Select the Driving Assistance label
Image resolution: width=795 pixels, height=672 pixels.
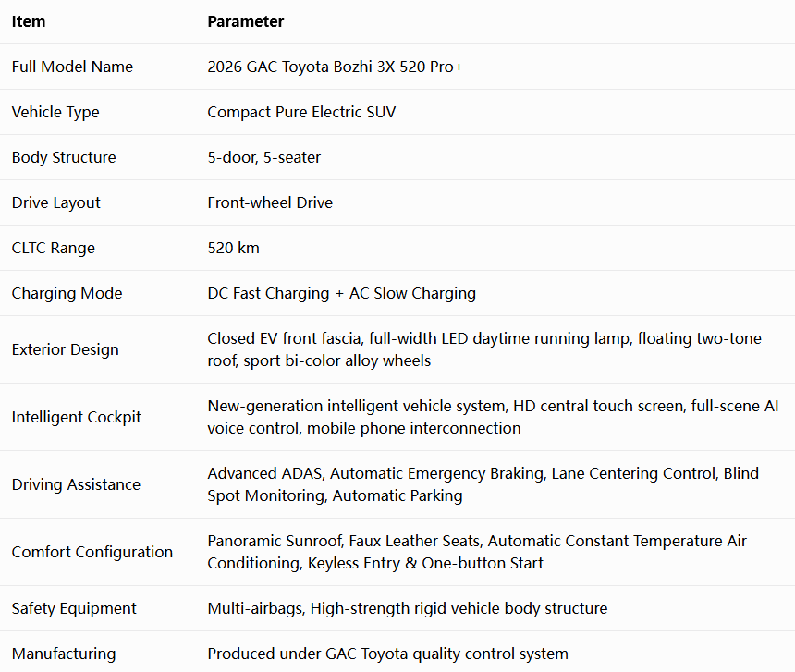(76, 484)
